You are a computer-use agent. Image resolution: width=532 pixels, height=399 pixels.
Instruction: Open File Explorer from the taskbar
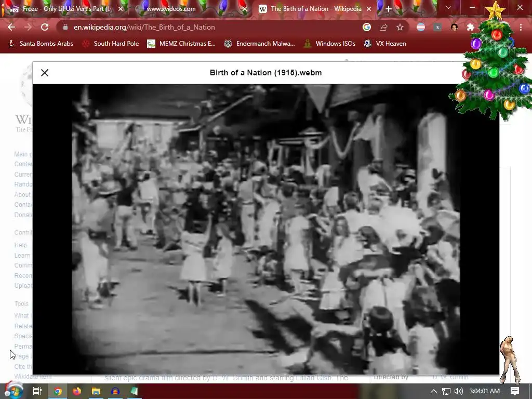(96, 391)
